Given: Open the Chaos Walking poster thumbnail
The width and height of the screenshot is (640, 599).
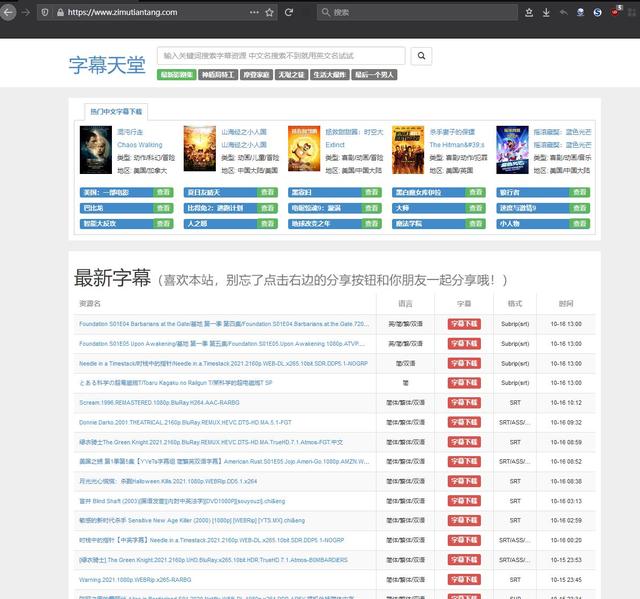Looking at the screenshot, I should [96, 150].
